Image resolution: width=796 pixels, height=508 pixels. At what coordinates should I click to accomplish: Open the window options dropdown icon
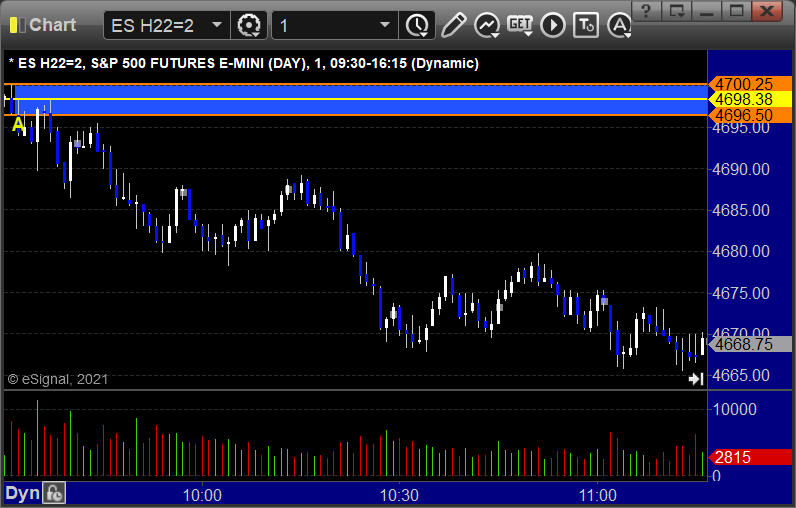pyautogui.click(x=677, y=11)
